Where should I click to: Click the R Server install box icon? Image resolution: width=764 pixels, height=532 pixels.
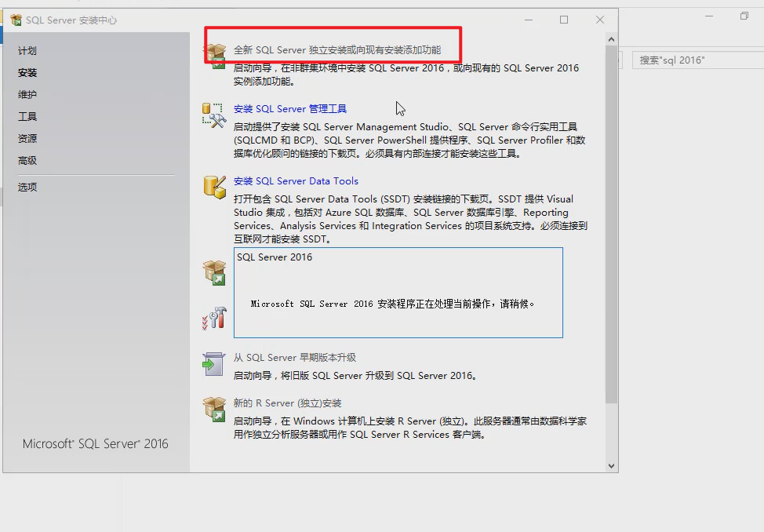[x=214, y=409]
